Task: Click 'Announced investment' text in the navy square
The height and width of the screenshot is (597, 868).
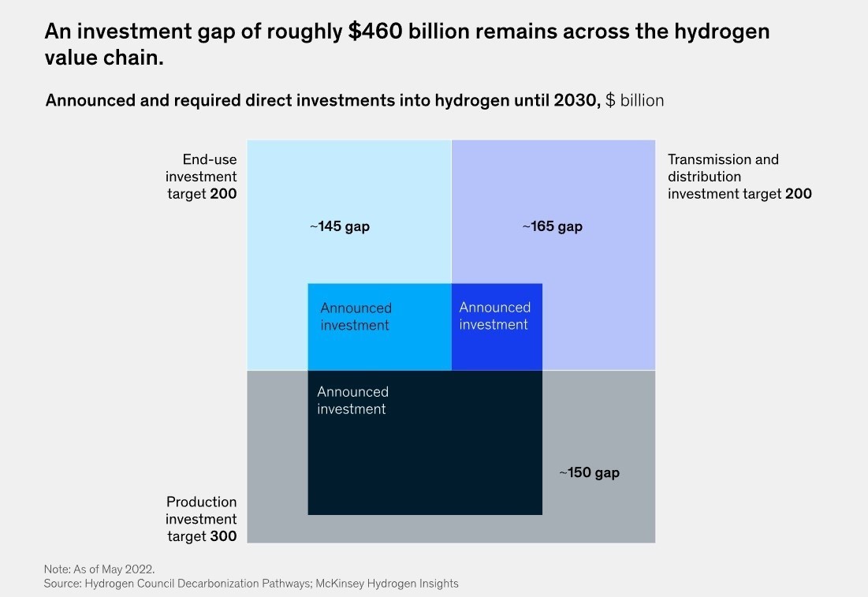Action: 352,401
